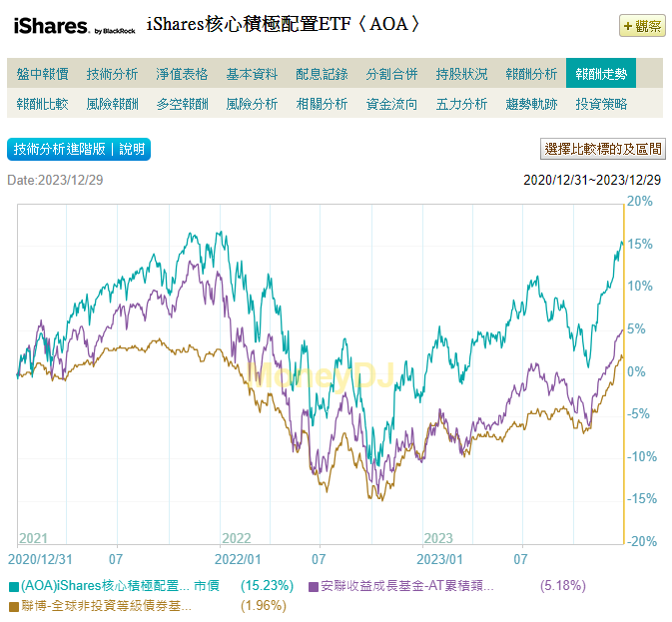Click the purple 安聯收益成長基金 legend swatch
Image resolution: width=672 pixels, height=622 pixels.
click(315, 587)
